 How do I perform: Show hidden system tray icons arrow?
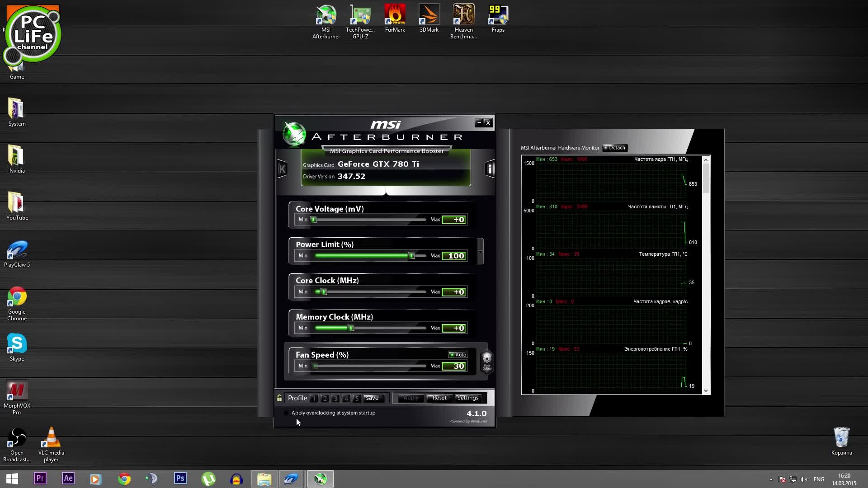(771, 479)
